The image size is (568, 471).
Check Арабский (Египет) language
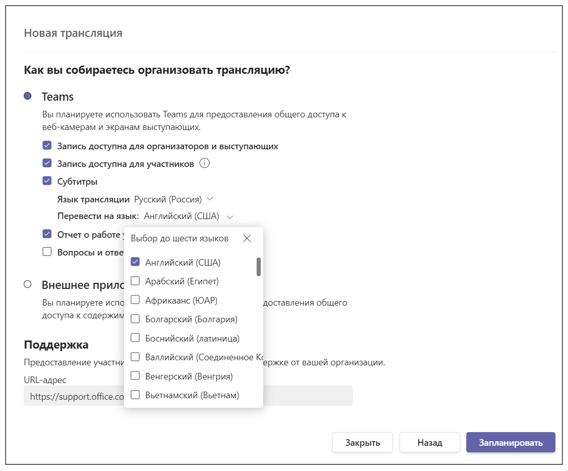135,281
